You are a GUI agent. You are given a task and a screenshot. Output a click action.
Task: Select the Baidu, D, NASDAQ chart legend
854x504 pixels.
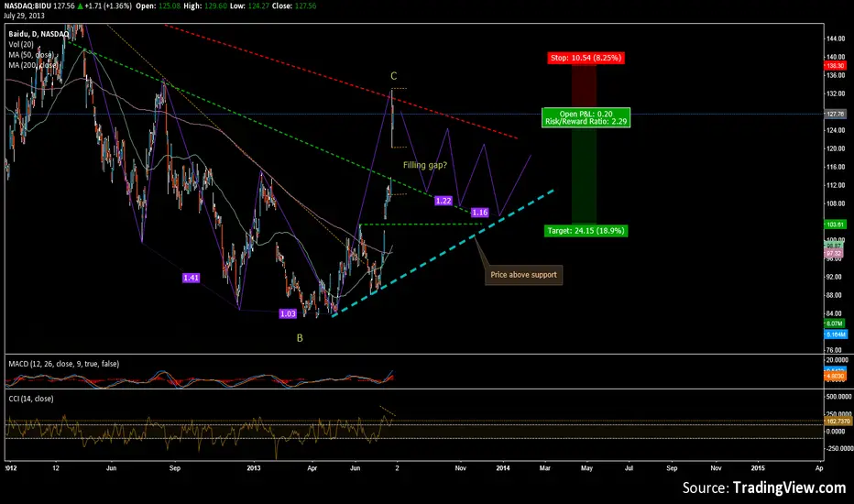(38, 34)
